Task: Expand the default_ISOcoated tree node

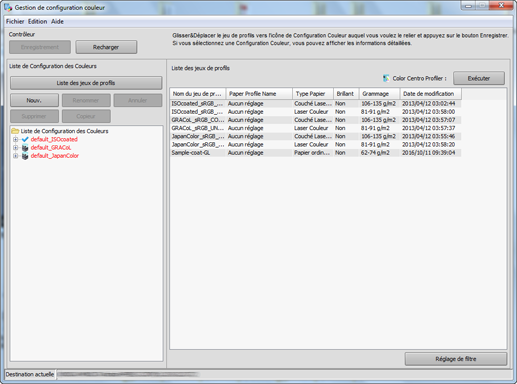Action: tap(15, 139)
